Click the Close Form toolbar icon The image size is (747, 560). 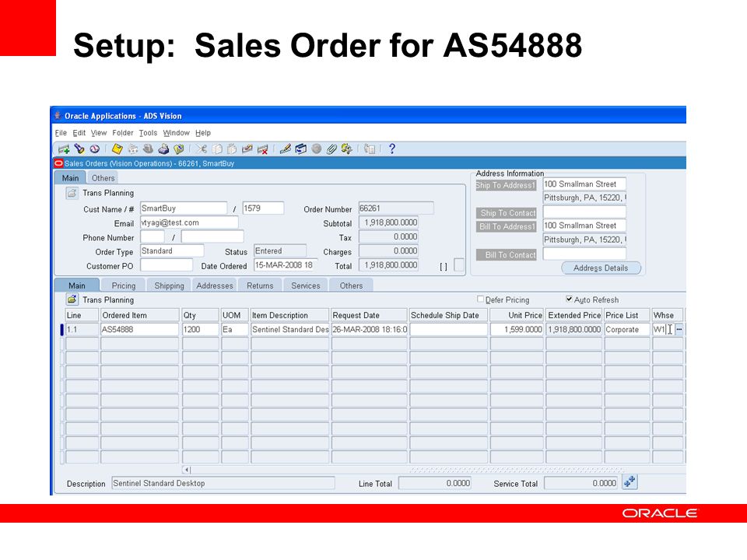point(179,149)
